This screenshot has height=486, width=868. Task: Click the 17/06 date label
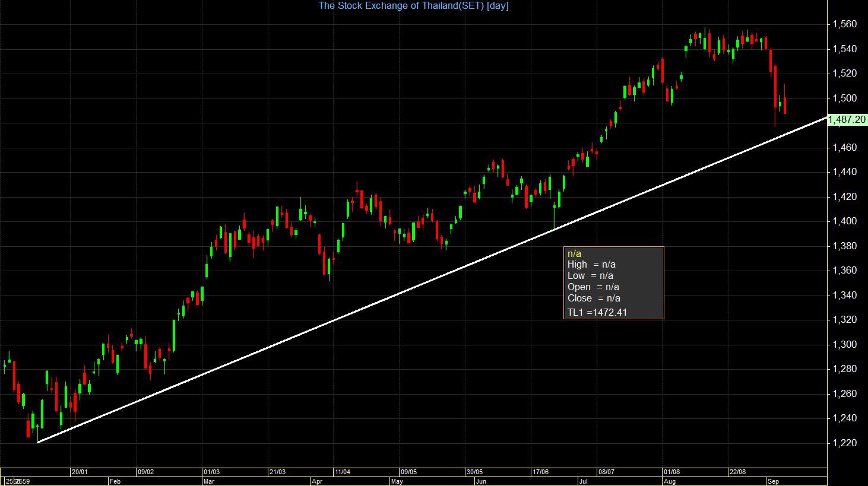coord(540,472)
